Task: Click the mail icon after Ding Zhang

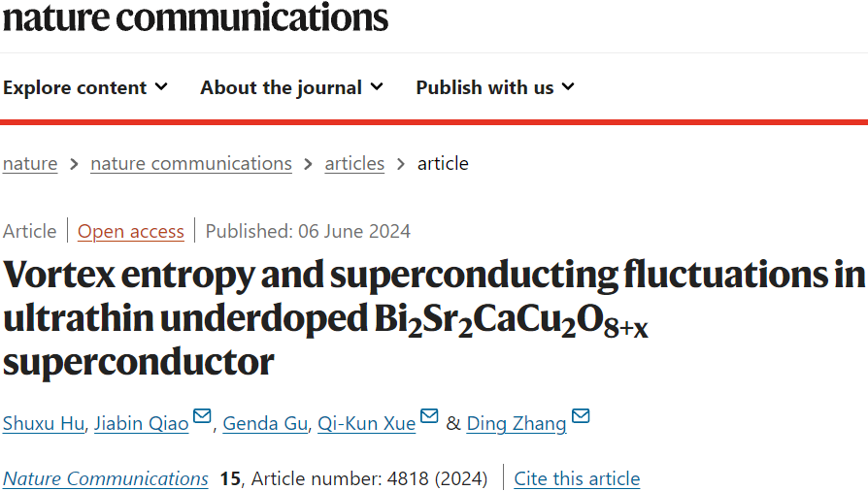Action: coord(581,415)
